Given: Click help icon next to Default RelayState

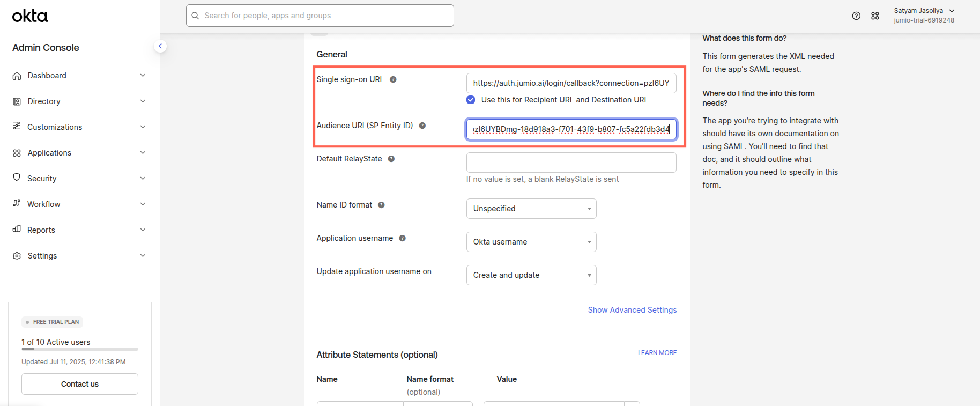Looking at the screenshot, I should (x=391, y=159).
